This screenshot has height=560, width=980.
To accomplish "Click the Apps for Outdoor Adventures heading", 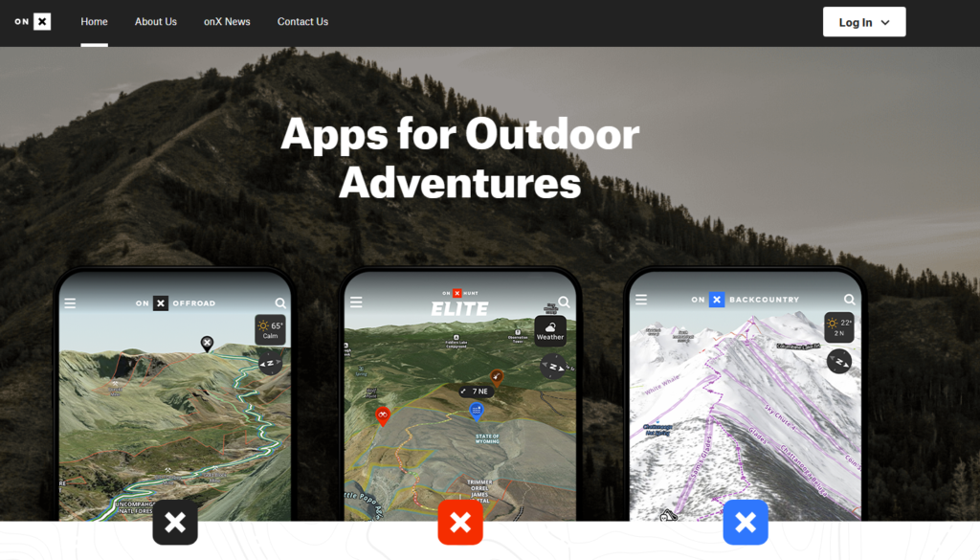I will coord(460,159).
